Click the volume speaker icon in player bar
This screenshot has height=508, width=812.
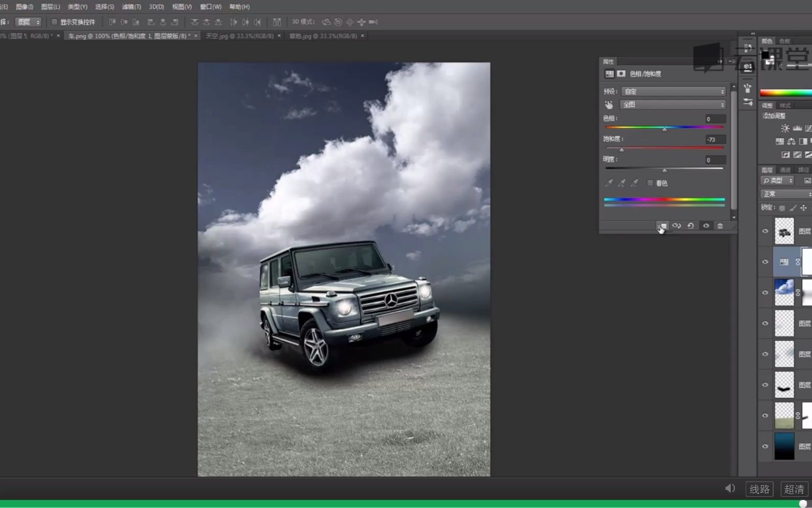(x=730, y=488)
